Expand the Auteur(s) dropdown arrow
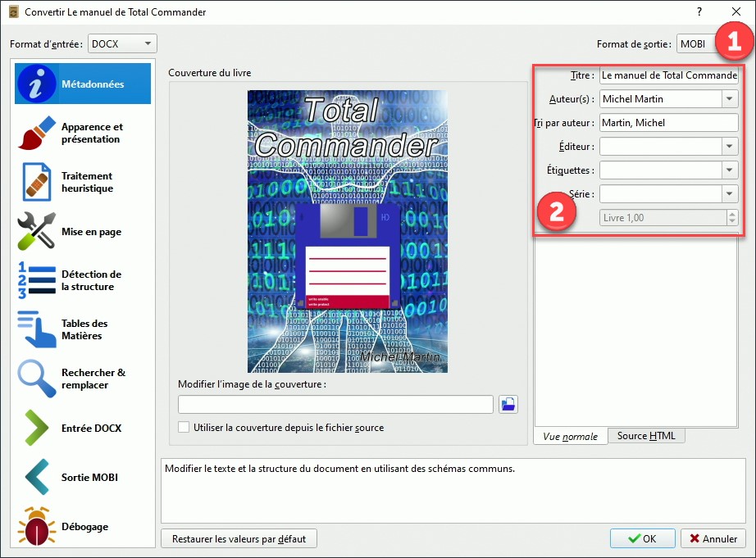 point(729,99)
